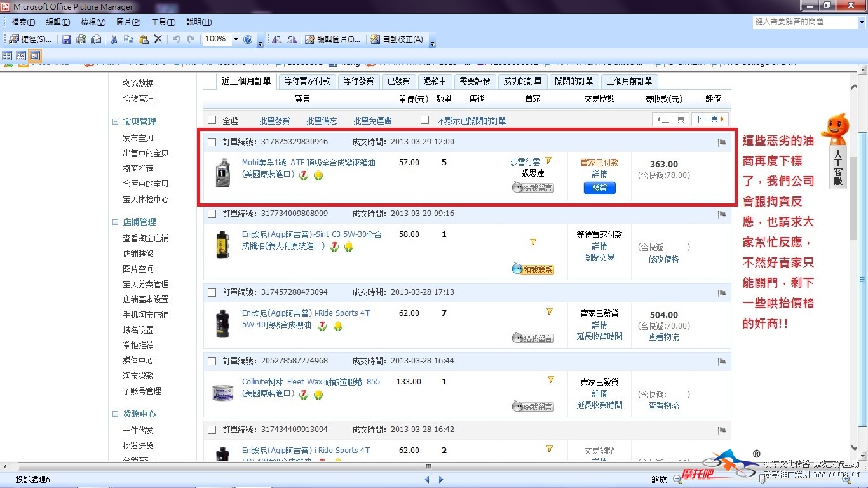The height and width of the screenshot is (488, 868).
Task: Open 出售中的宝贝 in the sidebar
Action: pos(146,154)
